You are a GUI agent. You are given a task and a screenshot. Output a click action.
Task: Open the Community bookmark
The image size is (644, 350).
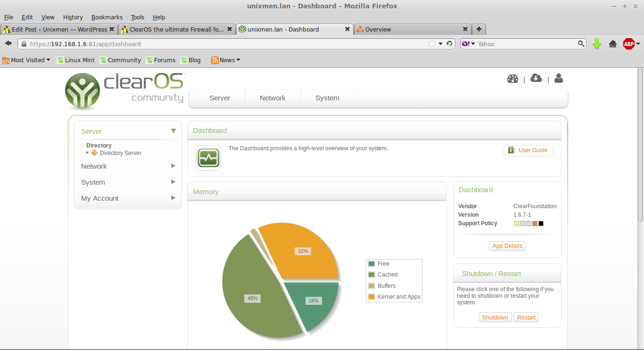[x=120, y=60]
